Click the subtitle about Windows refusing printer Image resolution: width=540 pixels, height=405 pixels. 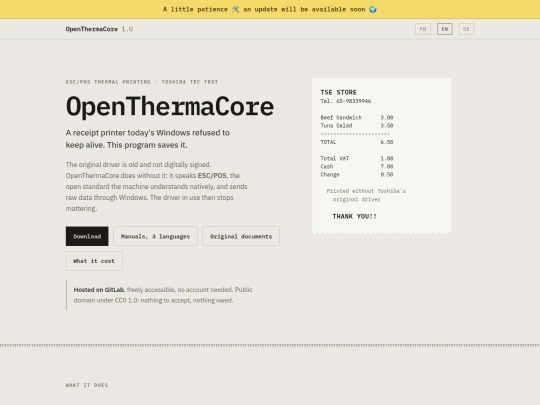click(x=148, y=139)
